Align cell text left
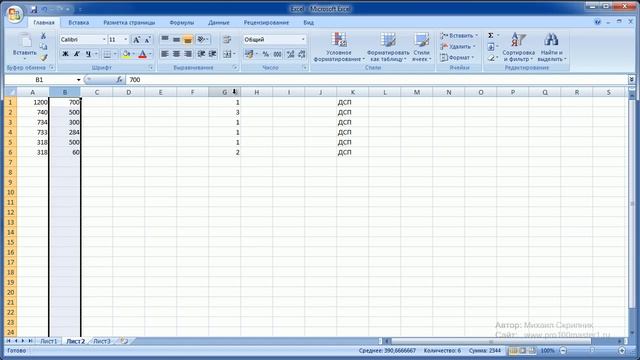The width and height of the screenshot is (640, 360). pyautogui.click(x=165, y=54)
